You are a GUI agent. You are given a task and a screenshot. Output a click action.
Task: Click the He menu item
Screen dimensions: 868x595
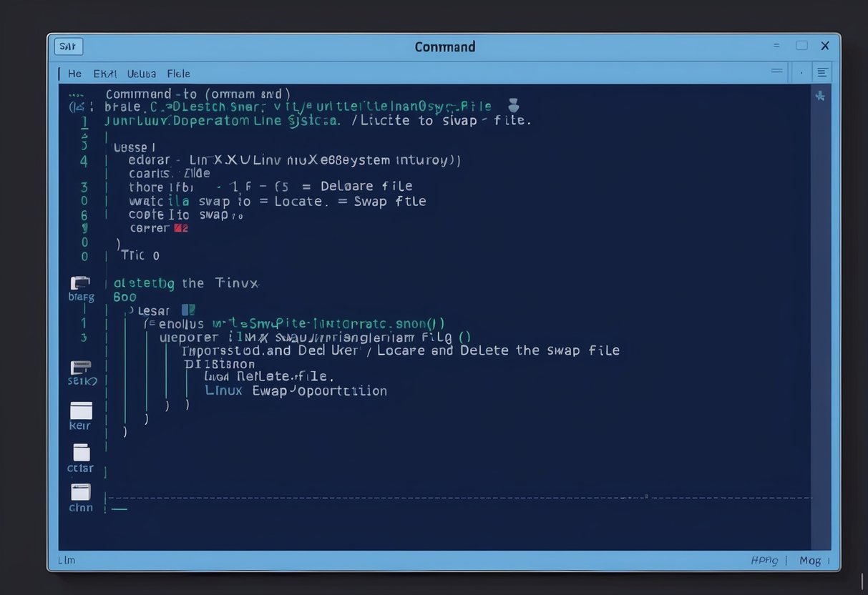(74, 73)
